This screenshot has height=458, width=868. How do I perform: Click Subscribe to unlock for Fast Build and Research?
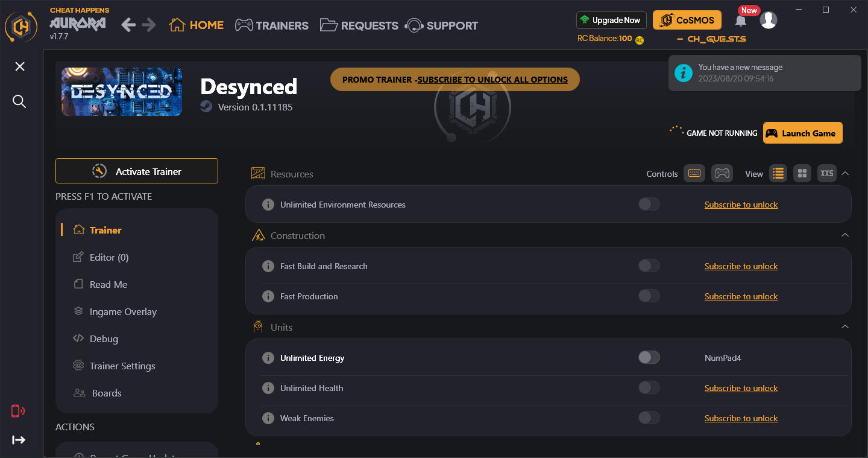click(741, 266)
